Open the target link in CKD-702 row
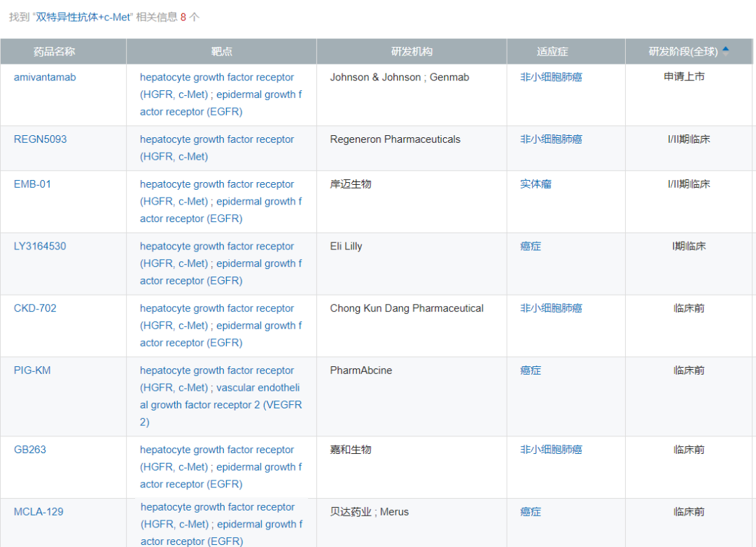Image resolution: width=756 pixels, height=547 pixels. 220,326
